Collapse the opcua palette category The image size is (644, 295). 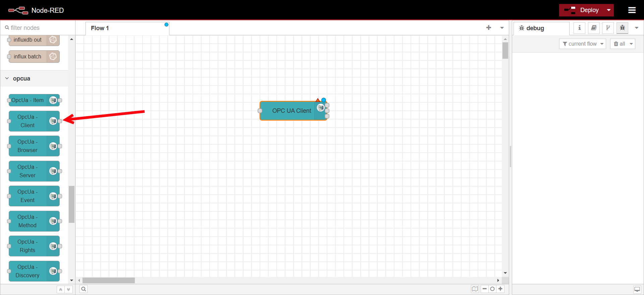(34, 79)
